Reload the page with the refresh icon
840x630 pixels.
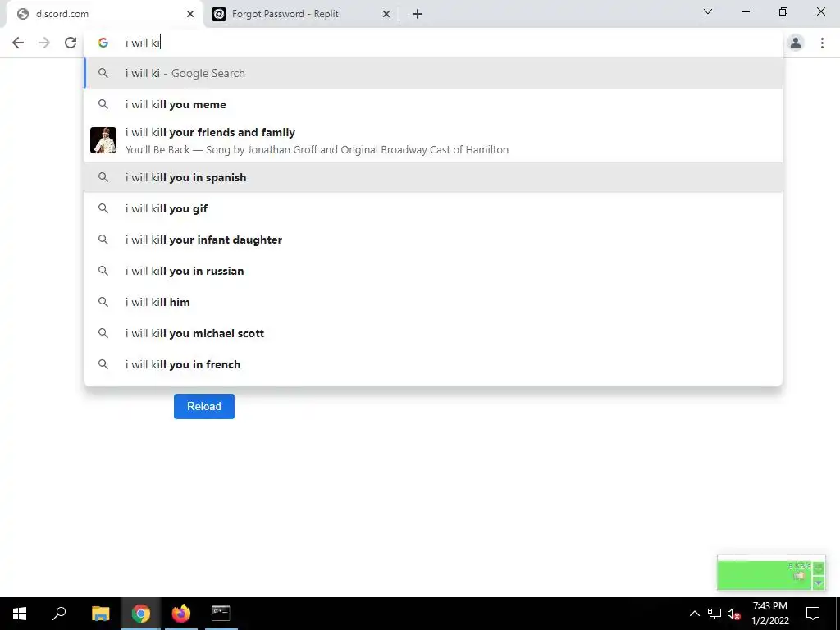tap(71, 43)
